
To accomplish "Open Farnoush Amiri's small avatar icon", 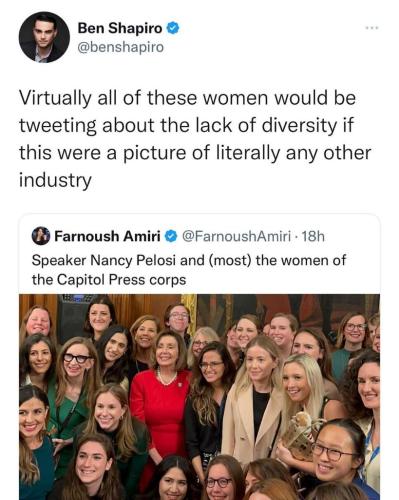I will tap(41, 236).
